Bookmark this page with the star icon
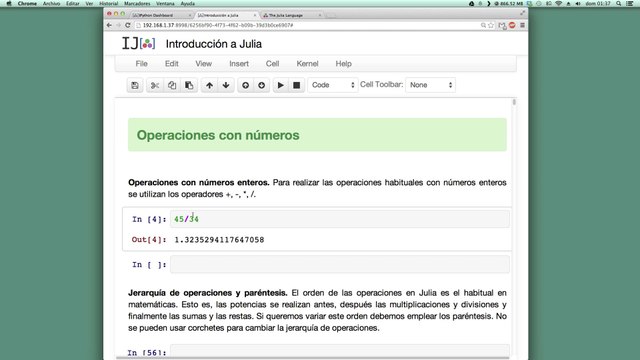 pyautogui.click(x=491, y=25)
